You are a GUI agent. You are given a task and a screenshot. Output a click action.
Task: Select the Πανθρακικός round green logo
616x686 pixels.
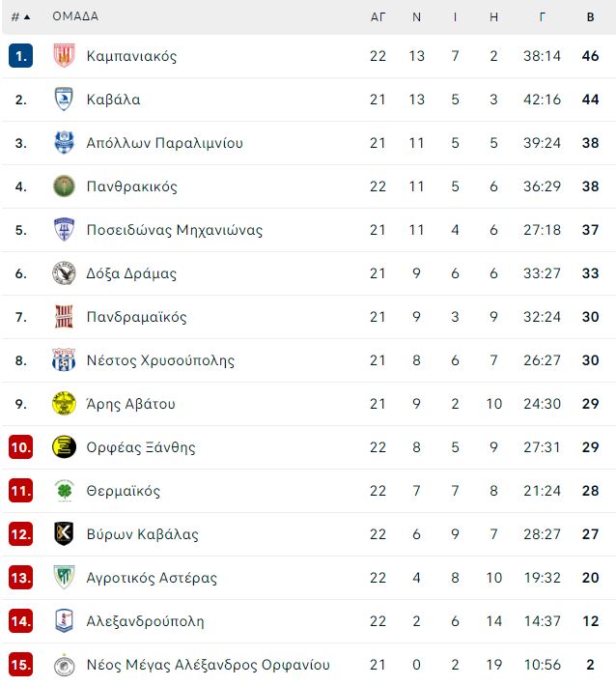click(x=64, y=186)
